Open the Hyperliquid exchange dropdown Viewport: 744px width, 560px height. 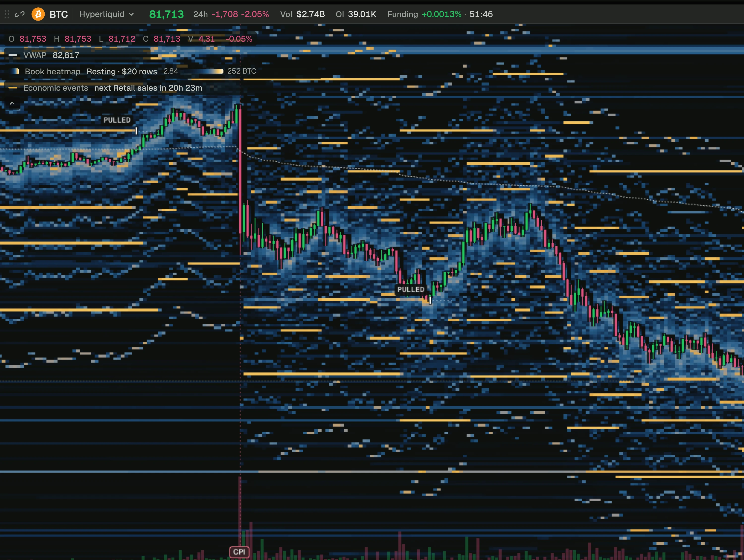point(107,14)
